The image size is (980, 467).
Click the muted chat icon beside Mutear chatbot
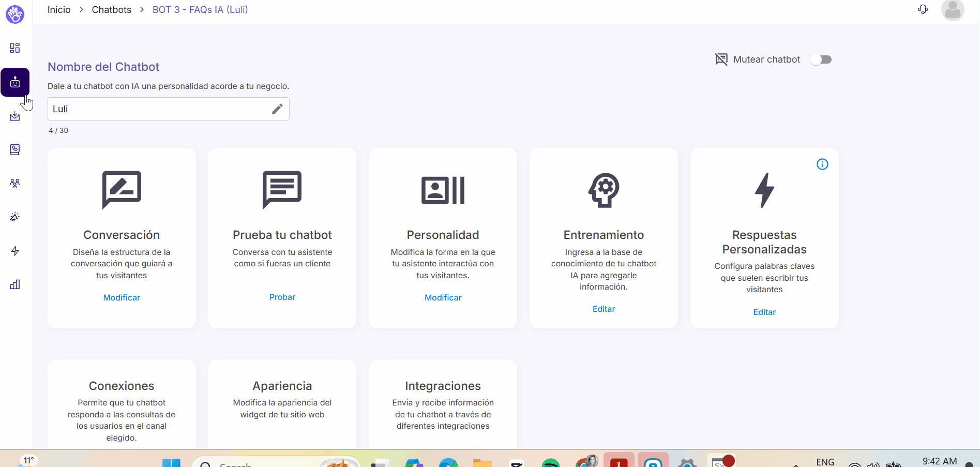click(x=721, y=59)
